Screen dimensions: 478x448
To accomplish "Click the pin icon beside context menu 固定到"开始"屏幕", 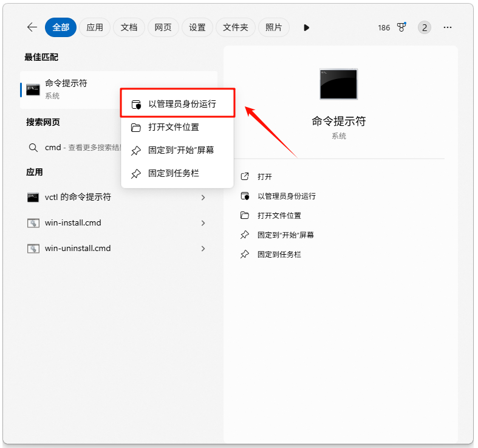I will point(136,151).
